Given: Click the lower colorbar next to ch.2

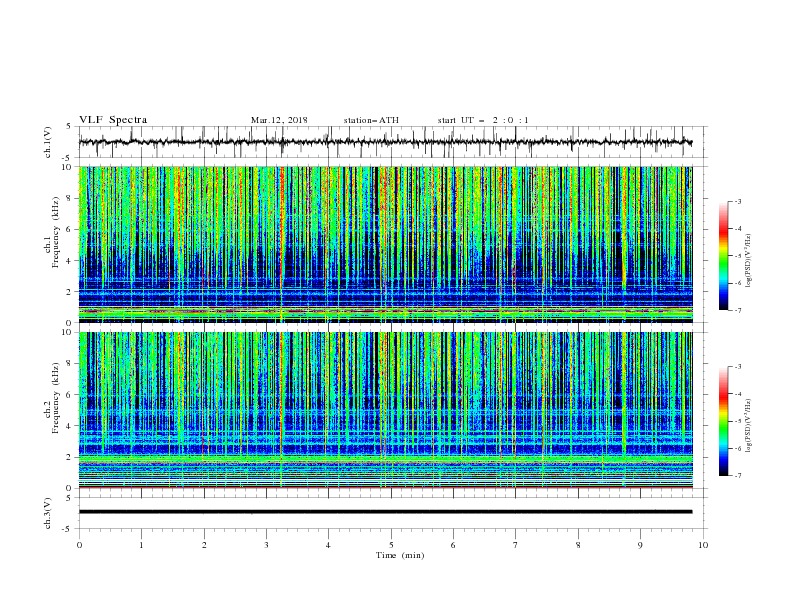Looking at the screenshot, I should pyautogui.click(x=723, y=421).
